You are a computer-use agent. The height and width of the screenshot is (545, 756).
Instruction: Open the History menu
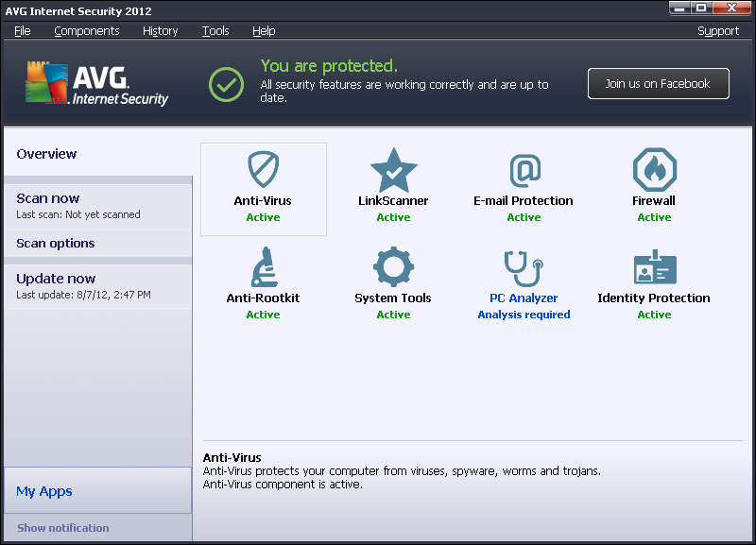(161, 31)
